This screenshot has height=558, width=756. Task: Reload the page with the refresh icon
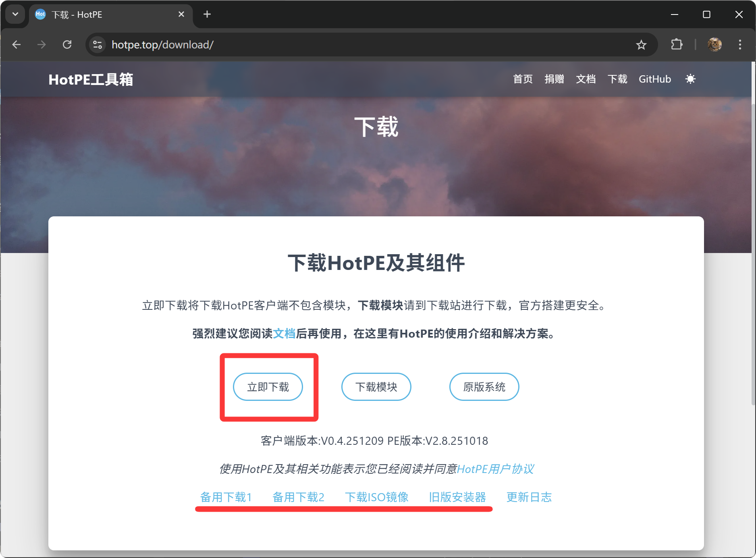(x=67, y=45)
